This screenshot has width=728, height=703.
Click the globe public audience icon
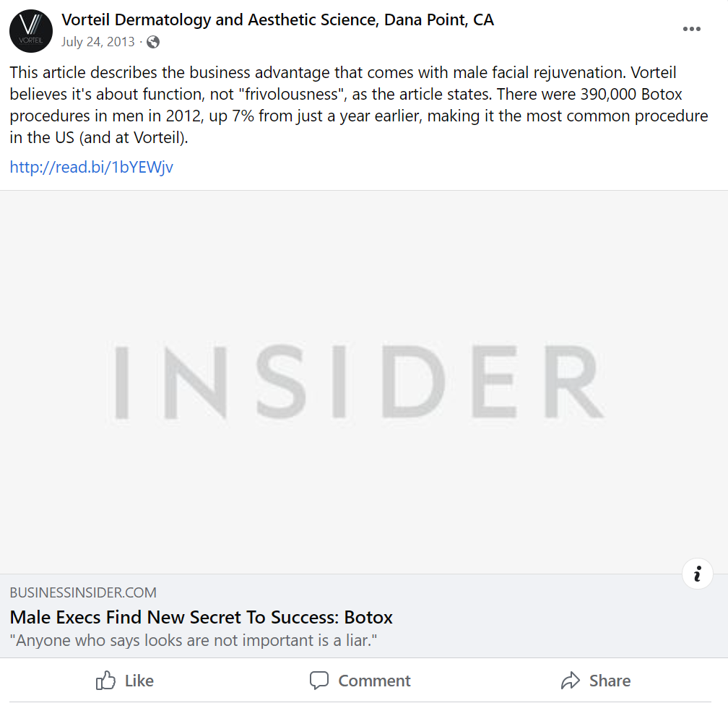[153, 42]
